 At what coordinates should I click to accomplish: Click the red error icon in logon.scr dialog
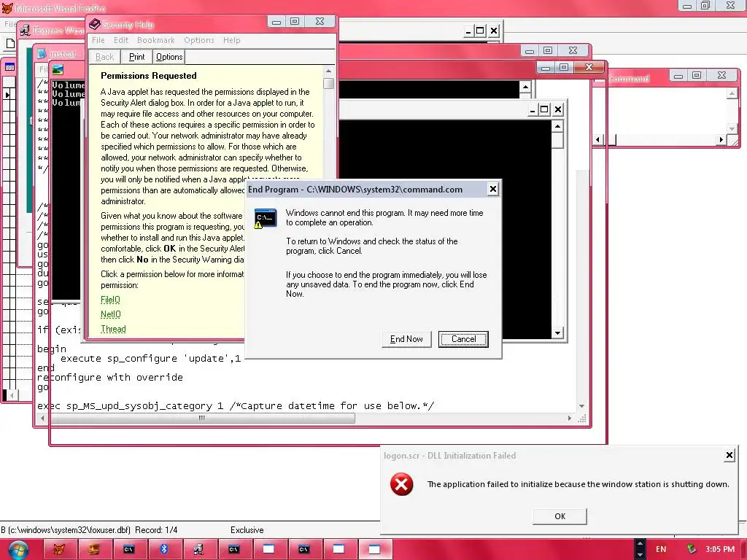(x=402, y=484)
